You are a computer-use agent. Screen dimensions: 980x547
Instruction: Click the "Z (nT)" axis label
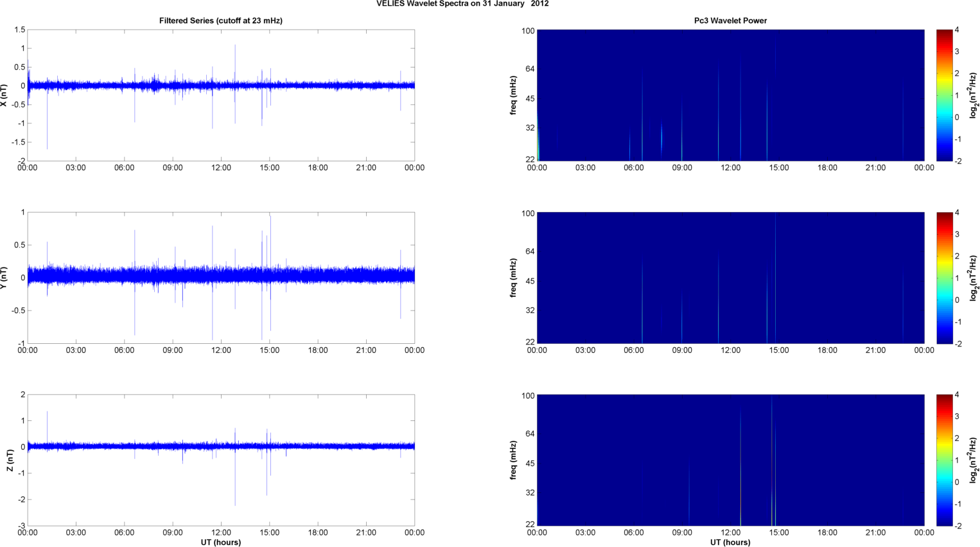coord(10,460)
